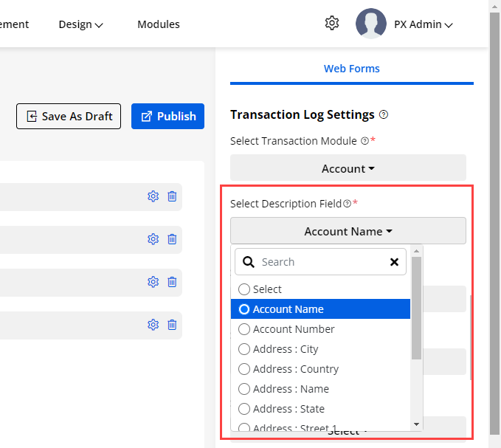This screenshot has height=448, width=501.
Task: Switch to the Web Forms tab
Action: [351, 69]
